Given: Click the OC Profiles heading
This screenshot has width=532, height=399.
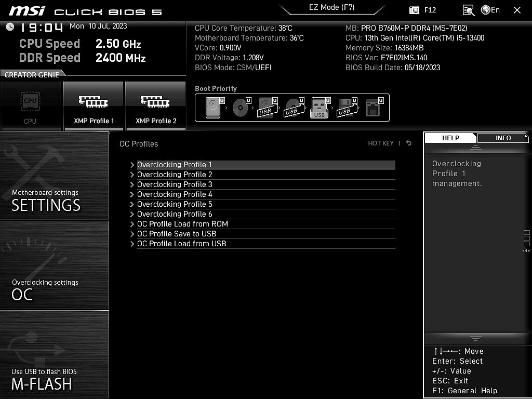Looking at the screenshot, I should coord(139,144).
